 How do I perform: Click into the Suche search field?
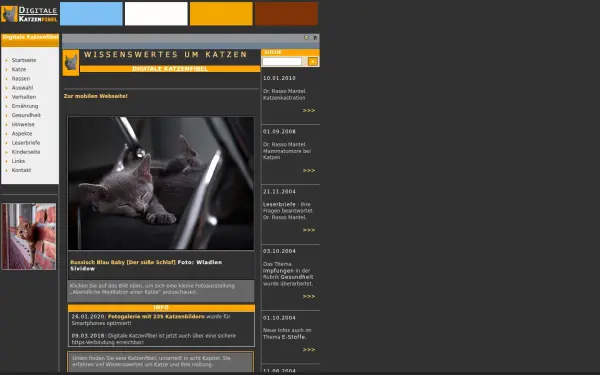pos(282,62)
